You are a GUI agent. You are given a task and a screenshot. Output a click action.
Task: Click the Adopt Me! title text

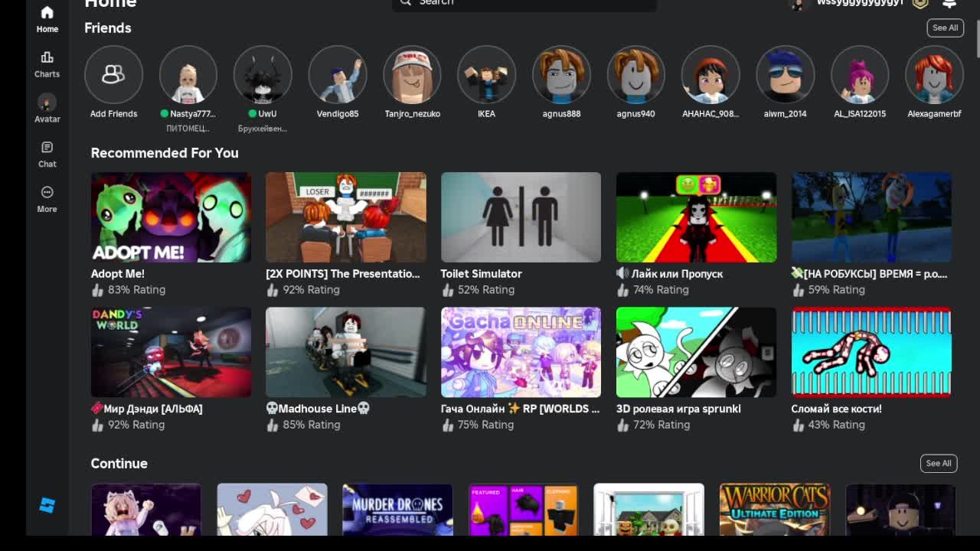click(x=118, y=273)
